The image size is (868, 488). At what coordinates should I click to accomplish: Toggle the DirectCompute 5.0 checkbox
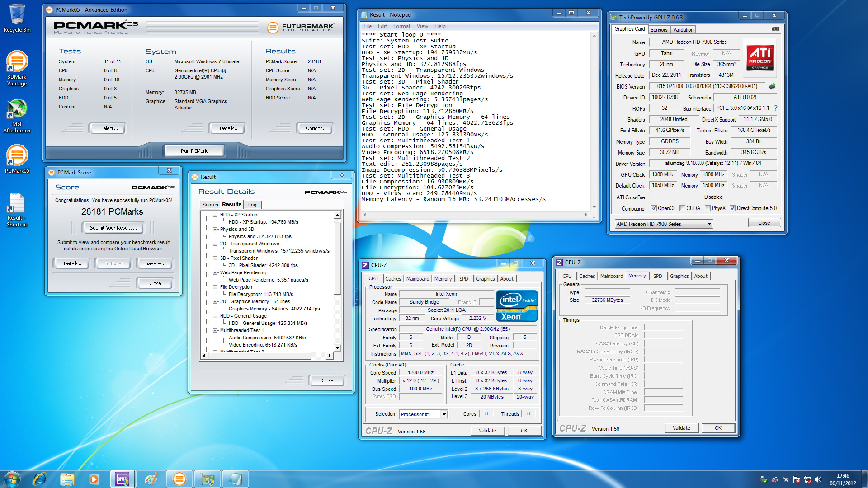click(732, 208)
